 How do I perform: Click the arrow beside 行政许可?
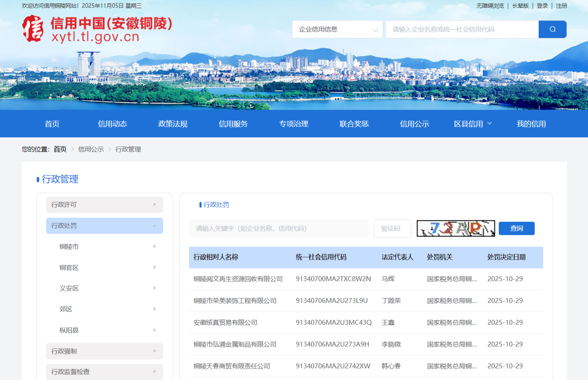coord(155,205)
